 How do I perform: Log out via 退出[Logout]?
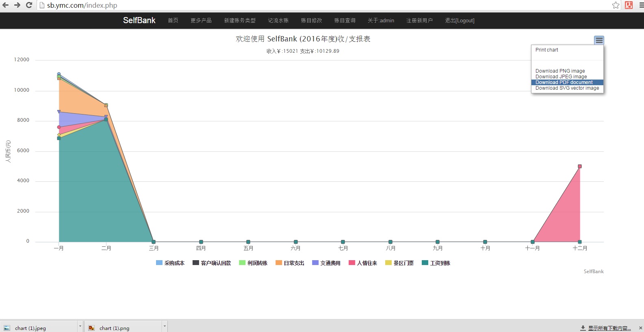coord(460,20)
